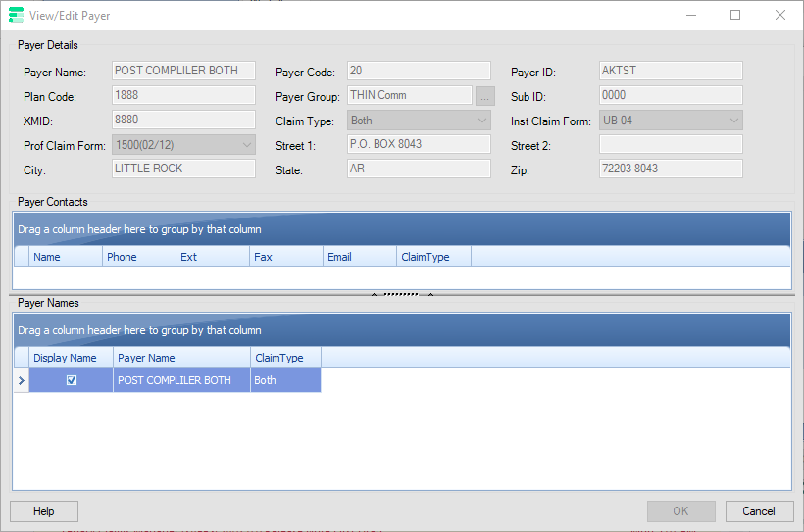Select the POST COMPLIER BOTH payer name cell
The image size is (804, 532).
[181, 380]
